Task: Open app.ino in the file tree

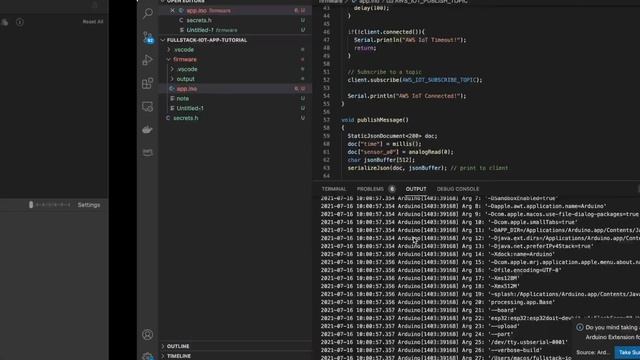Action: click(187, 89)
